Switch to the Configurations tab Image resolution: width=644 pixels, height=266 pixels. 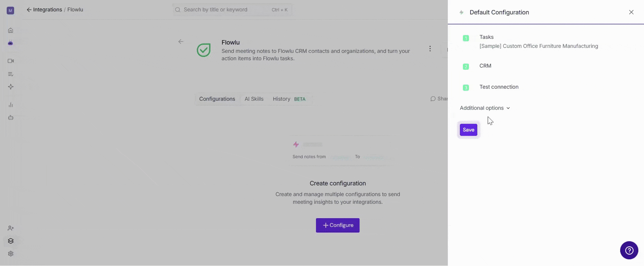point(217,99)
